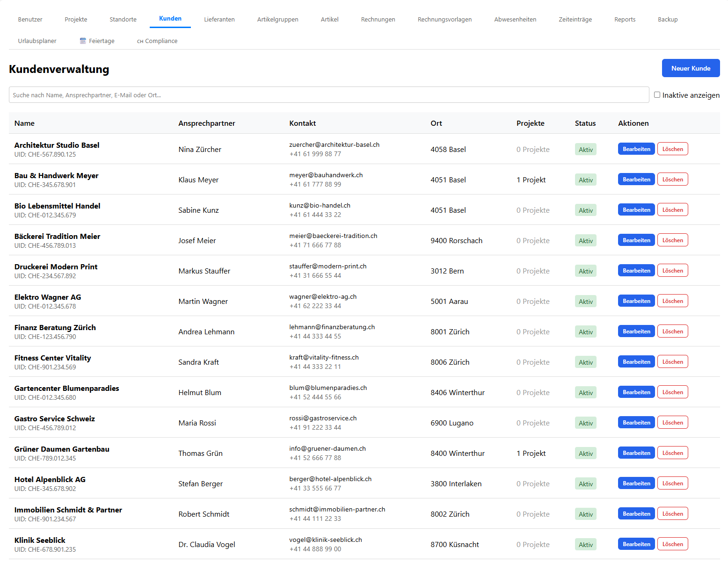Create a new customer with Neuer Kunde
The height and width of the screenshot is (562, 728).
pos(690,68)
